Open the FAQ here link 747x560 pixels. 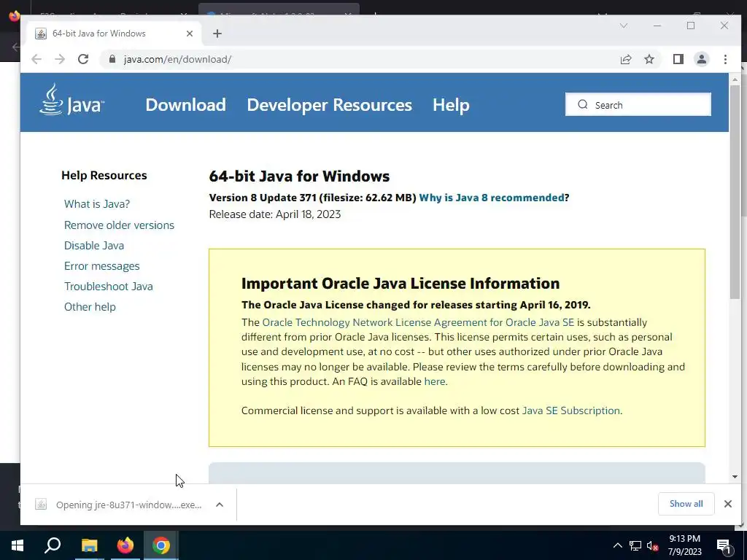click(435, 381)
